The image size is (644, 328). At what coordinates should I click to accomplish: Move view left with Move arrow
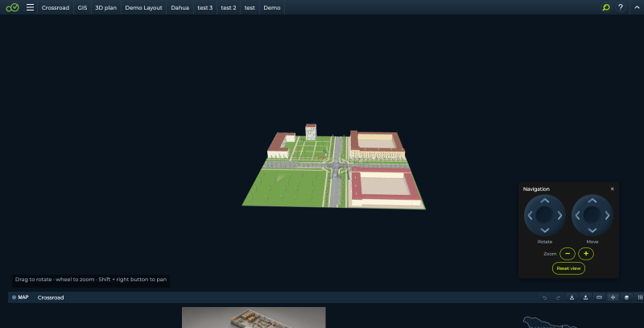[x=578, y=215]
